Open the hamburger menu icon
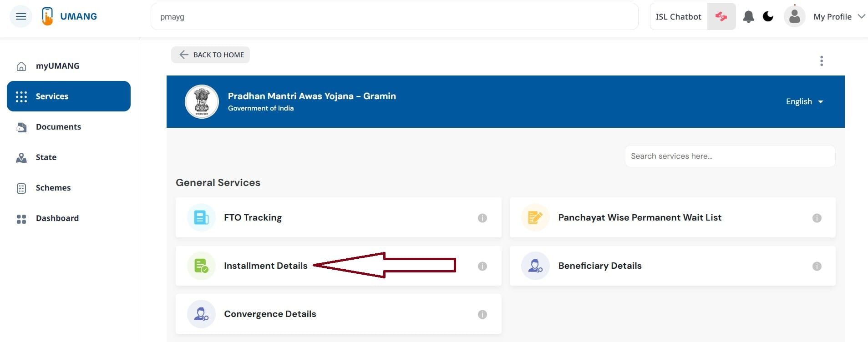 [21, 17]
